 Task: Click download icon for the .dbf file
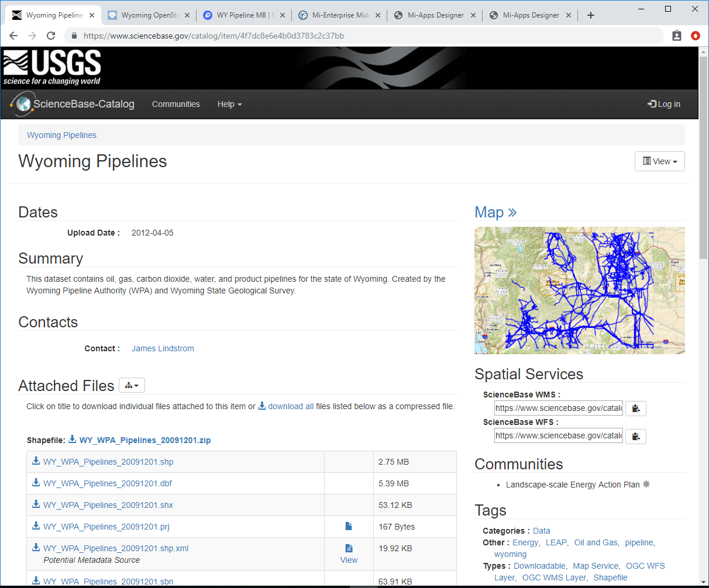(x=36, y=483)
